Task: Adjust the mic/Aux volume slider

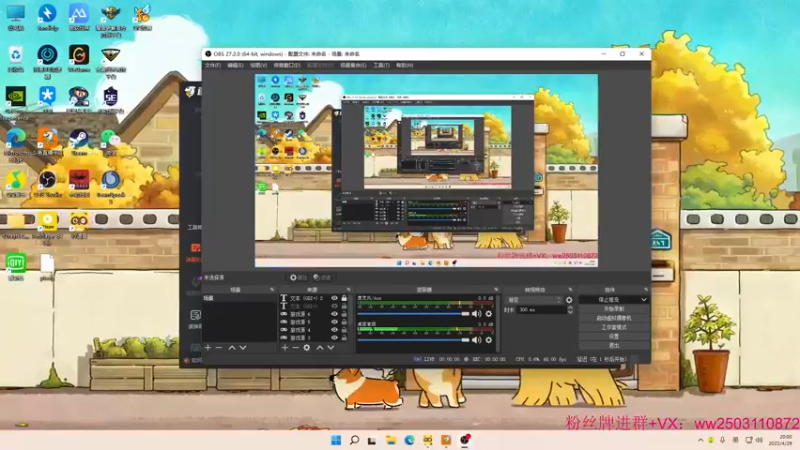Action: coord(413,314)
